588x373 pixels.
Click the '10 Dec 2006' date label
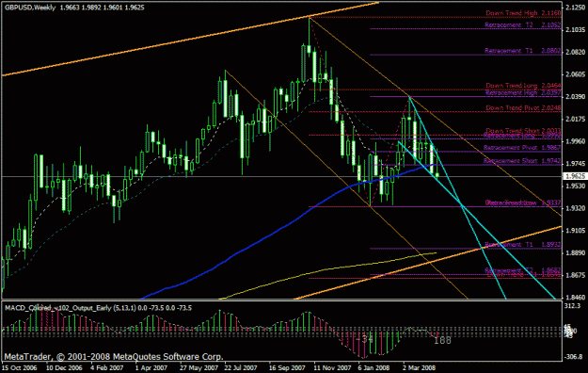click(x=64, y=367)
